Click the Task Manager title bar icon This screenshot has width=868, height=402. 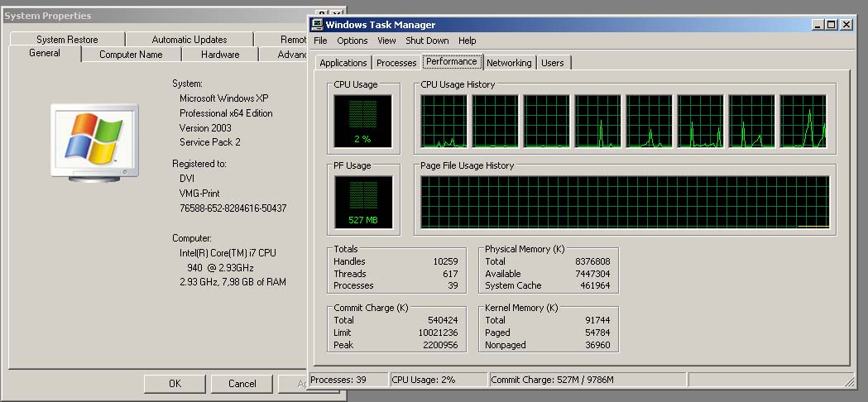317,24
